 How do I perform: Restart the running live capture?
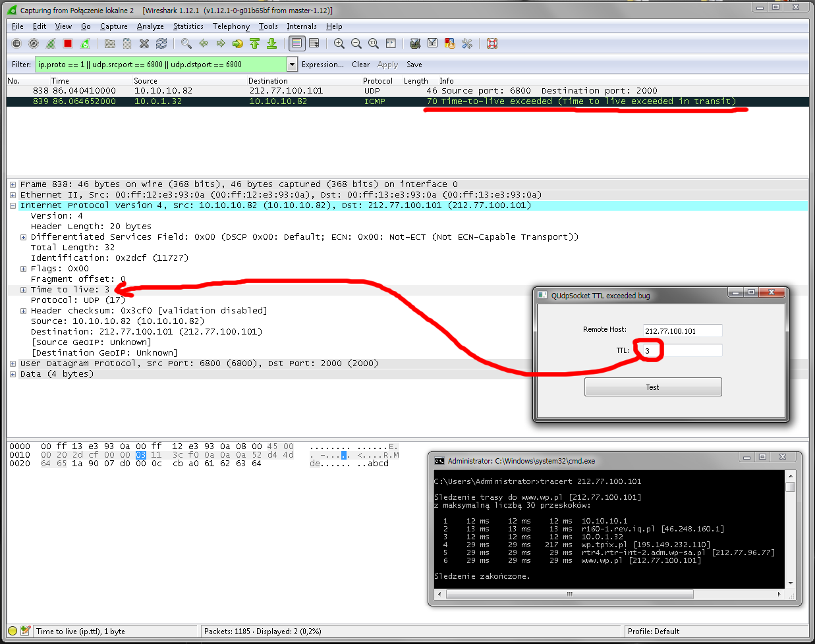85,43
